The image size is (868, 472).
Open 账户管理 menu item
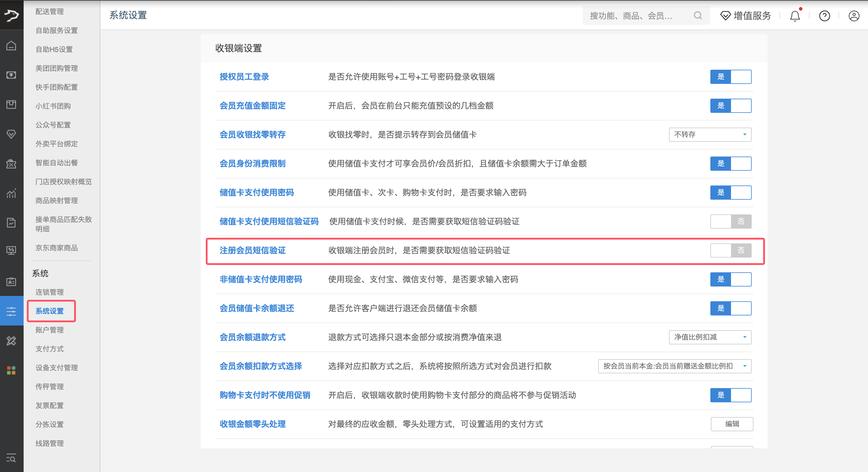(x=50, y=330)
